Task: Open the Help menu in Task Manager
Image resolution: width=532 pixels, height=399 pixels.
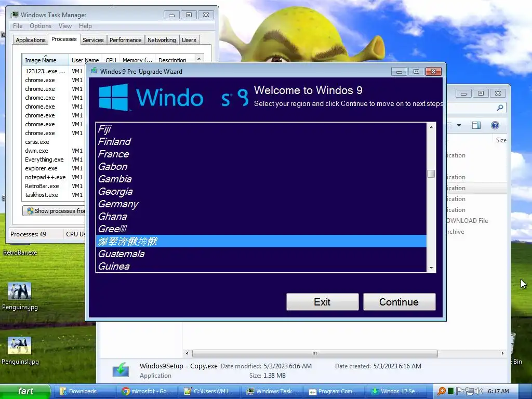Action: [x=85, y=26]
